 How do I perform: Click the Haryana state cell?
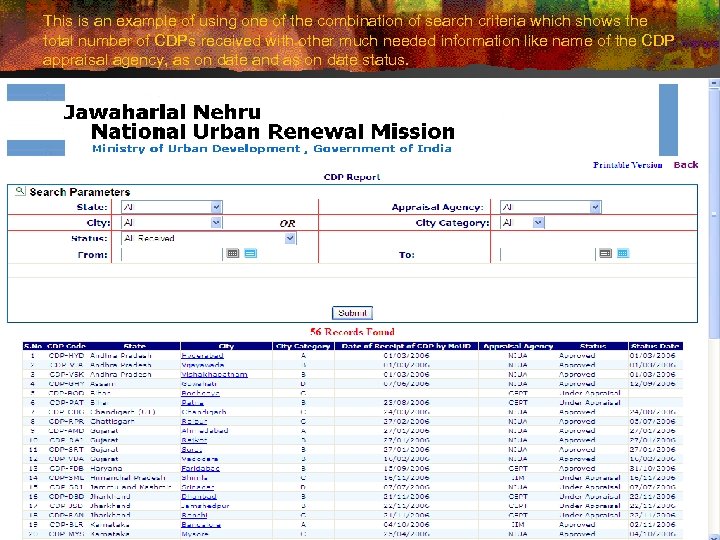click(106, 468)
